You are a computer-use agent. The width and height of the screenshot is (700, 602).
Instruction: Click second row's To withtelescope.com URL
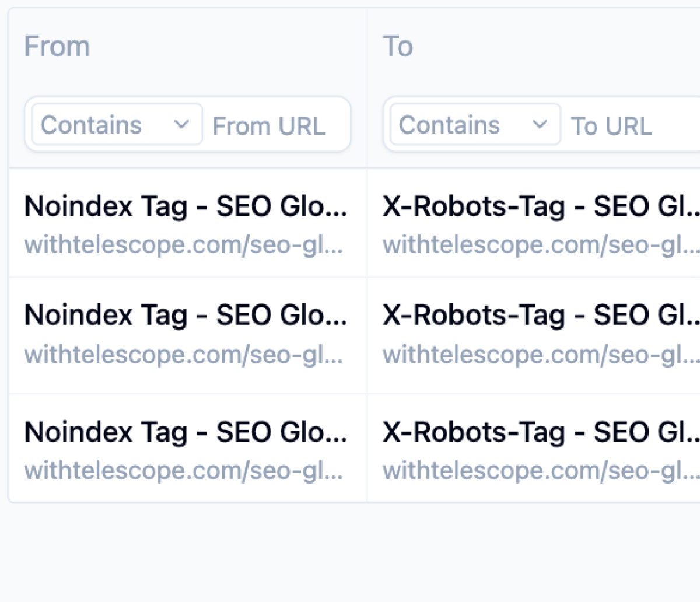point(540,354)
